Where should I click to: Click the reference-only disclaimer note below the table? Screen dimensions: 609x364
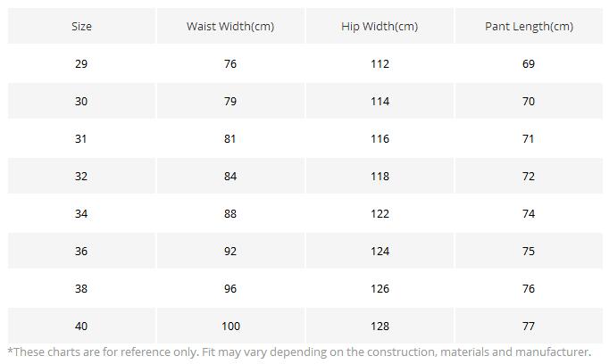click(299, 352)
